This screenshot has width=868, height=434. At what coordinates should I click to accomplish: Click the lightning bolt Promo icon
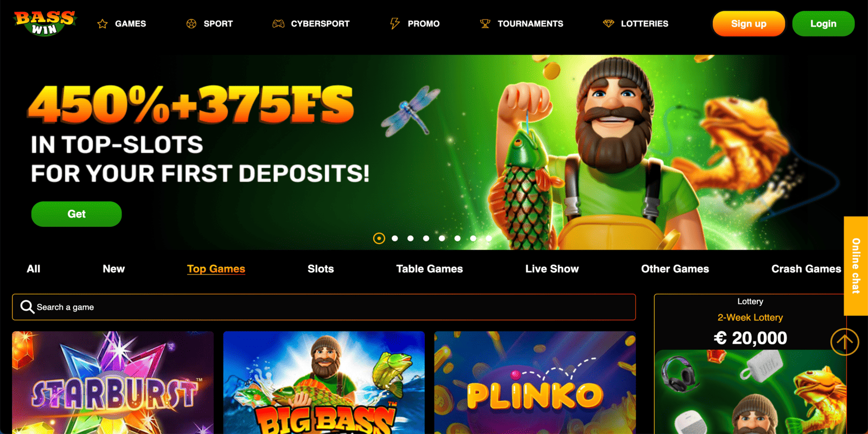pyautogui.click(x=394, y=24)
